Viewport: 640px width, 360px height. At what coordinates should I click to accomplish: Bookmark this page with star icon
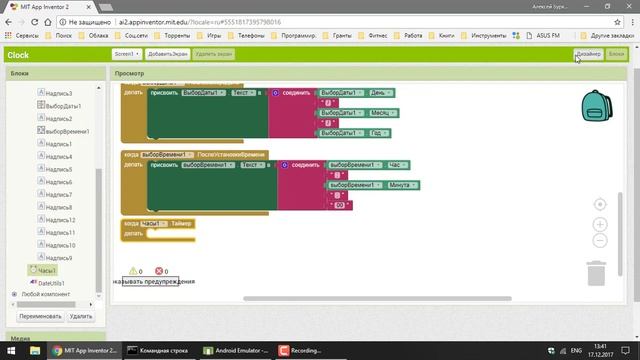point(618,22)
